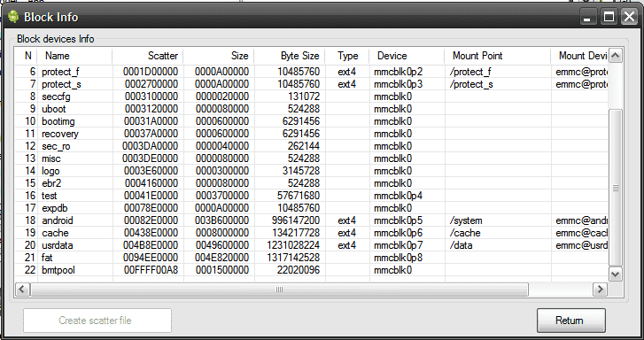The height and width of the screenshot is (340, 644).
Task: Click scatter value 00FFFF00A8
Action: click(x=151, y=270)
